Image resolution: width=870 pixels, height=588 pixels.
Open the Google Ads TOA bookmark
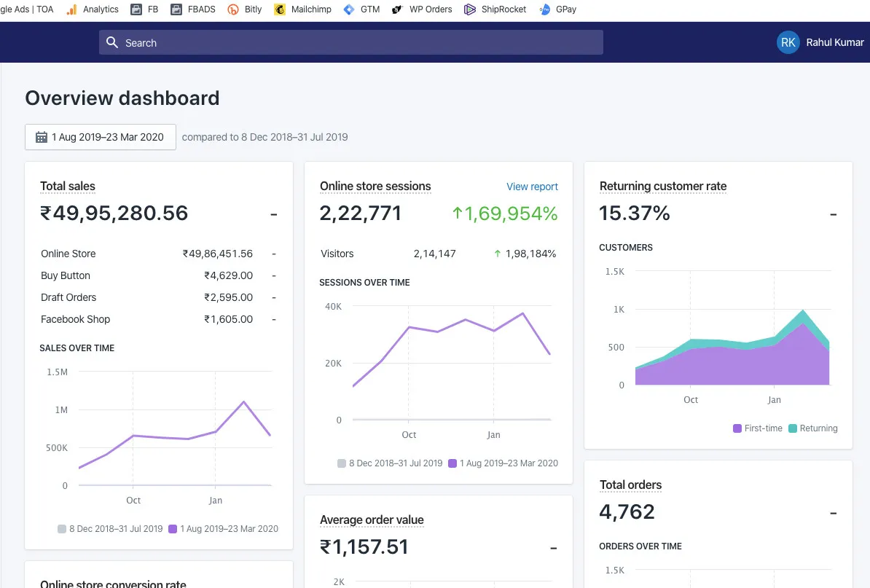(x=27, y=9)
